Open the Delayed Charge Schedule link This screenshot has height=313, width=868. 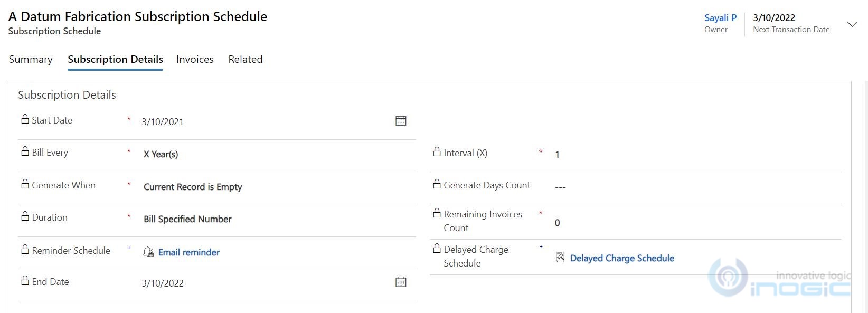tap(622, 258)
